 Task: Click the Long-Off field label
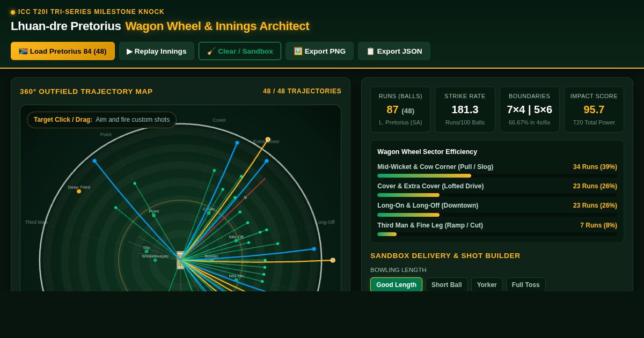tap(325, 222)
